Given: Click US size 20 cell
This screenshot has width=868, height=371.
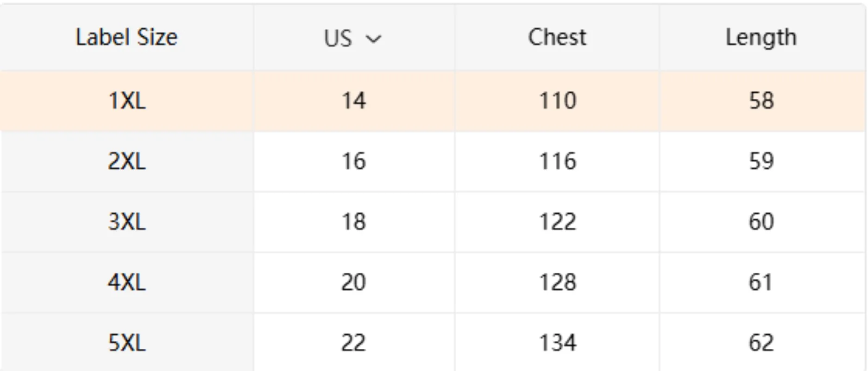Looking at the screenshot, I should click(353, 282).
